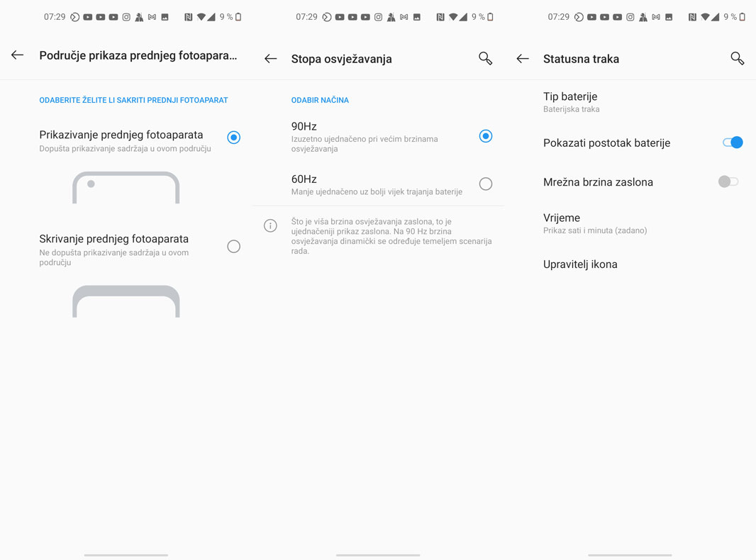Viewport: 756px width, 560px height.
Task: Select Skrivanje prednjeg fotoaparata radio button
Action: click(234, 246)
